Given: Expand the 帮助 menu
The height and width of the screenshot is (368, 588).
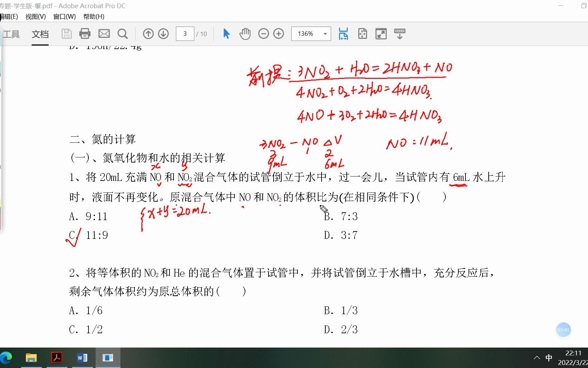Looking at the screenshot, I should (94, 16).
